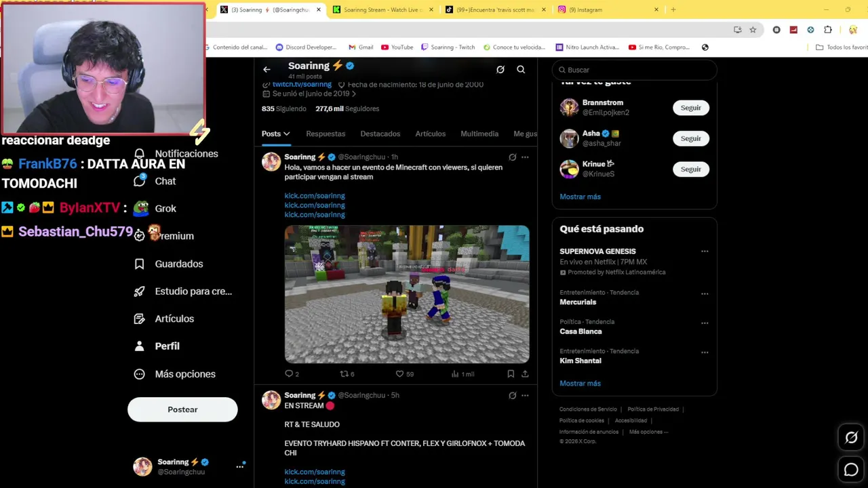Share the Minecraft event post
The image size is (868, 488).
pyautogui.click(x=525, y=374)
